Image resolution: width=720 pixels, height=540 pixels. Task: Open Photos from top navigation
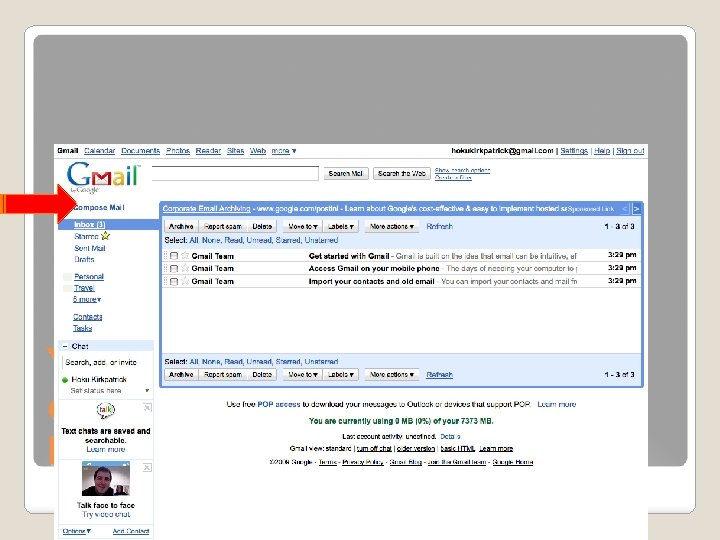(178, 151)
